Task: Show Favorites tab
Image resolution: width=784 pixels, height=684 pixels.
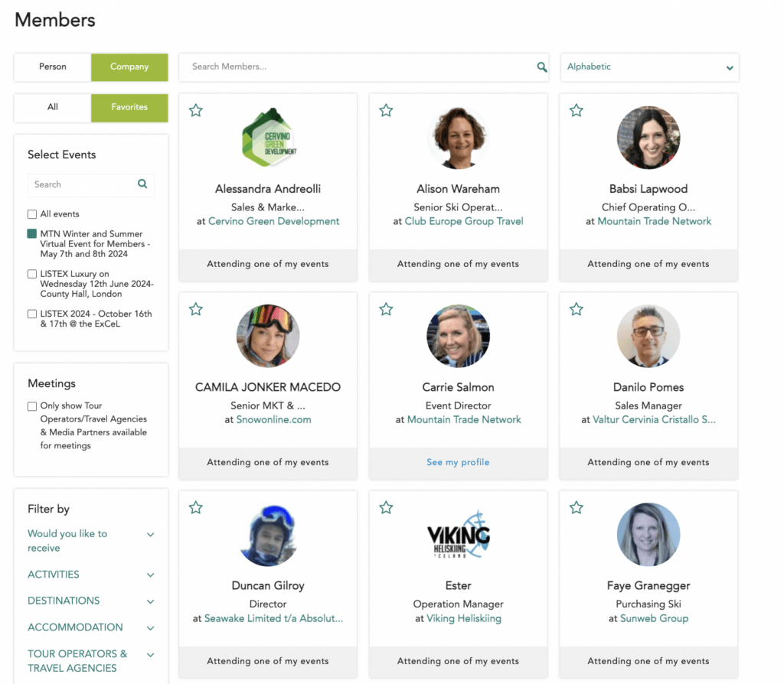Action: click(129, 107)
